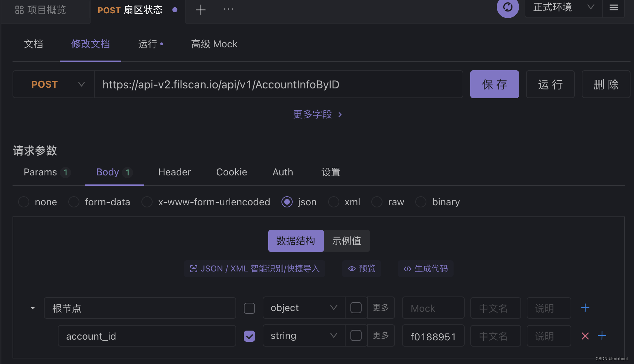Select x-www-form-urlencoded body type
This screenshot has width=634, height=364.
tap(147, 202)
